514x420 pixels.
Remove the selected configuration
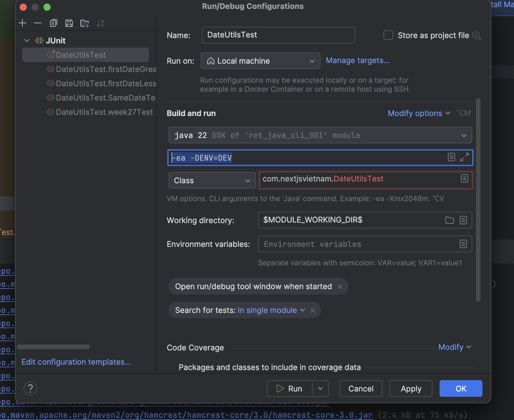(x=38, y=23)
